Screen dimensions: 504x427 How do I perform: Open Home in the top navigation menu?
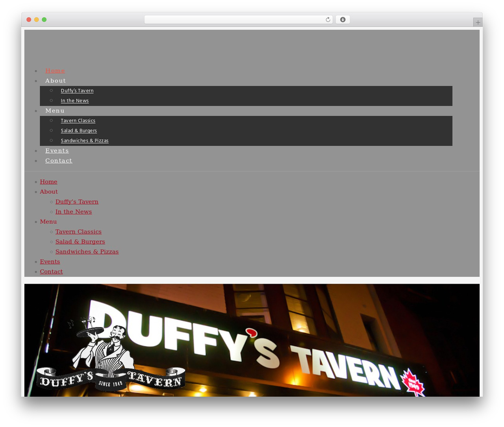pyautogui.click(x=55, y=71)
